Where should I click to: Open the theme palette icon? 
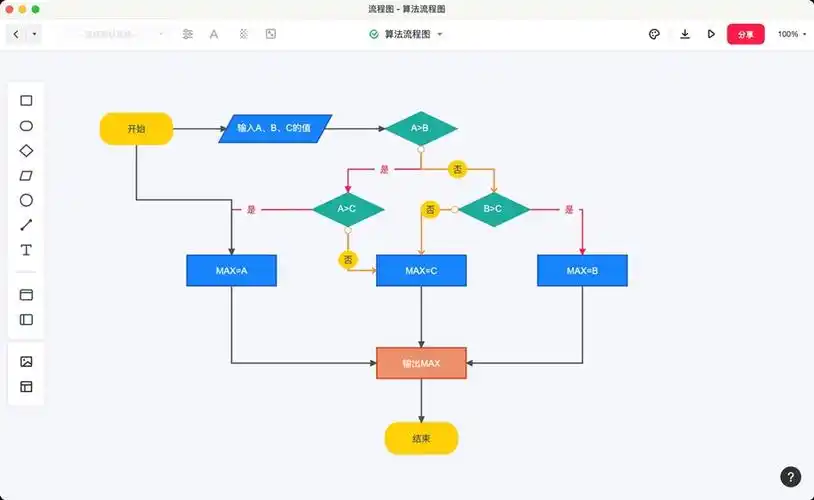655,34
